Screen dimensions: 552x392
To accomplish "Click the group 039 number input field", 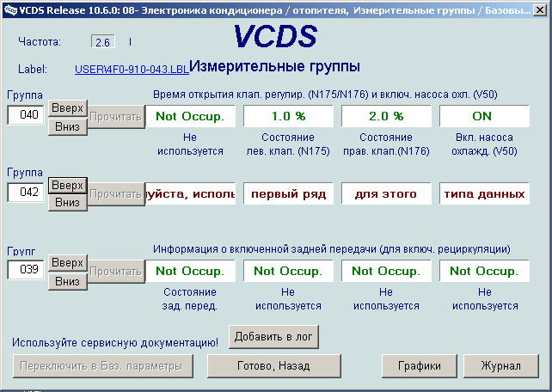I will point(26,270).
